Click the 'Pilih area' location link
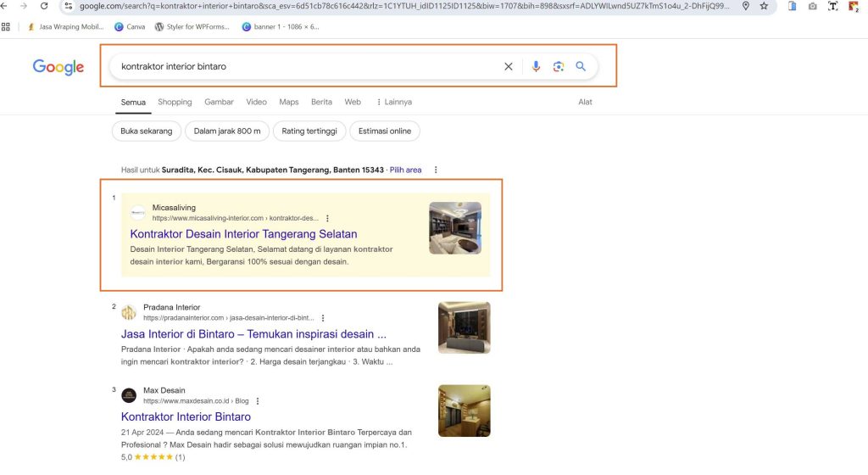The width and height of the screenshot is (868, 475). click(405, 170)
